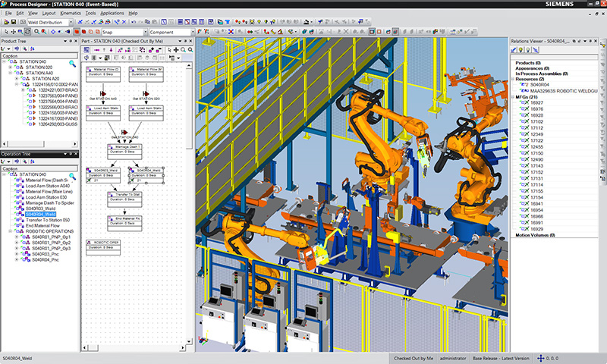Collapse the ROBOTIC OPERATIONS tree node
The width and height of the screenshot is (607, 364).
coord(11,231)
